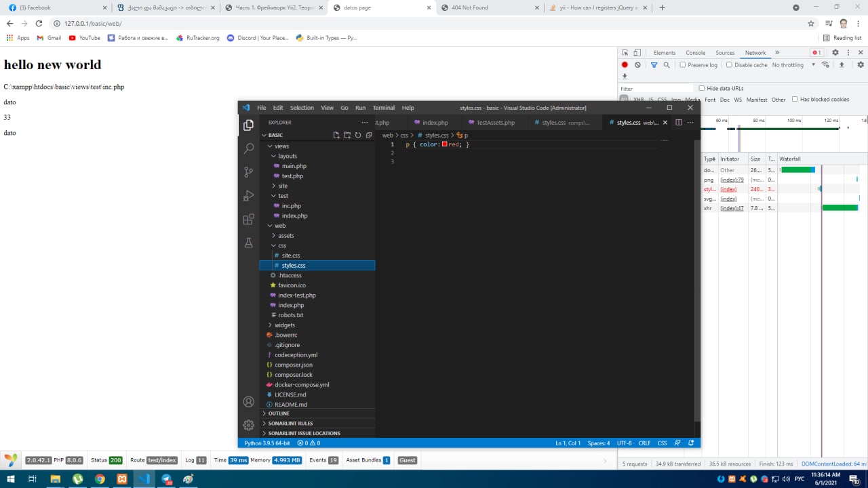Reload the Chrome page

[x=39, y=23]
